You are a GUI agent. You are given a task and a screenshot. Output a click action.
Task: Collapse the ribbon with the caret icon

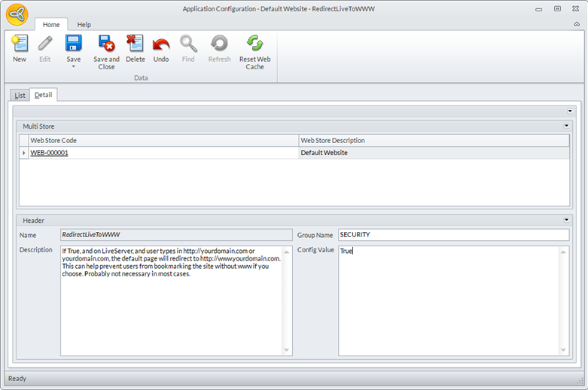(576, 24)
